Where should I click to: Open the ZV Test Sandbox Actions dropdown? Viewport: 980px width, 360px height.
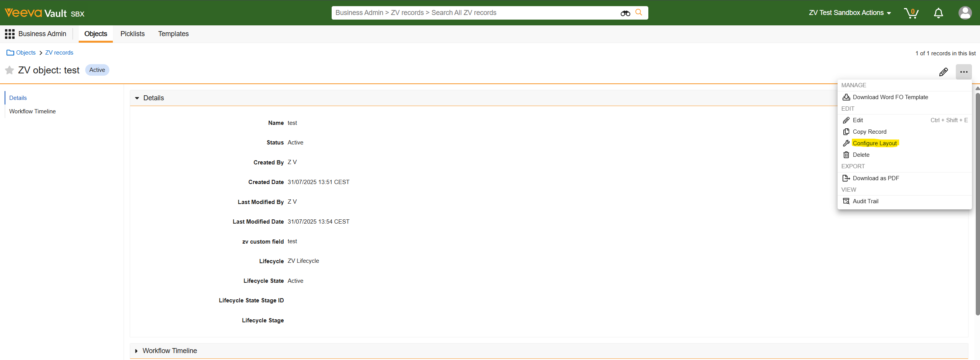849,13
